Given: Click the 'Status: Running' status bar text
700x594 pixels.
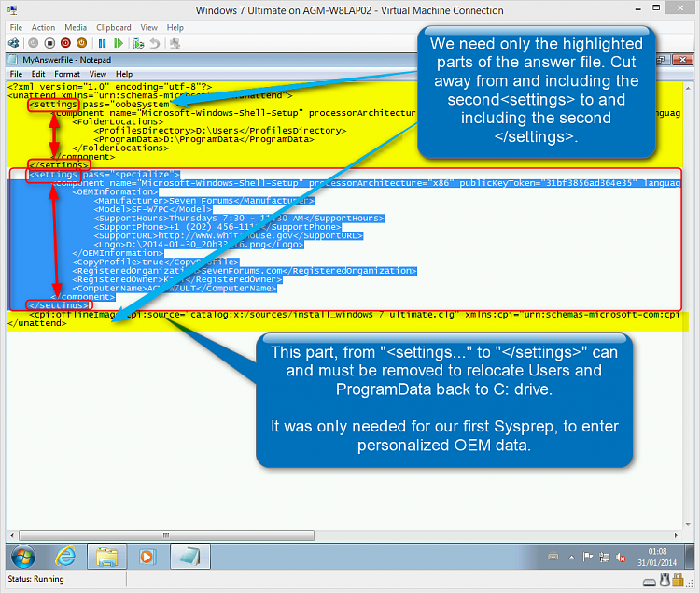Looking at the screenshot, I should pyautogui.click(x=35, y=579).
